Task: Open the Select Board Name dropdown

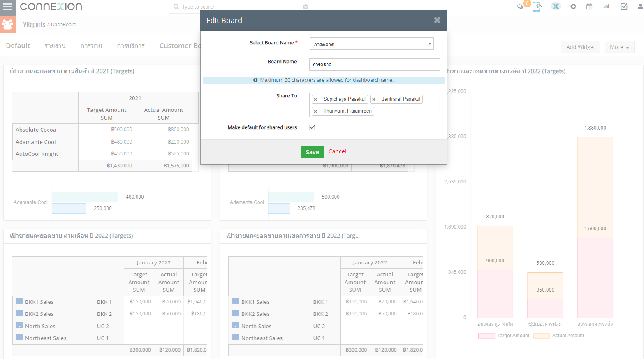Action: [371, 44]
